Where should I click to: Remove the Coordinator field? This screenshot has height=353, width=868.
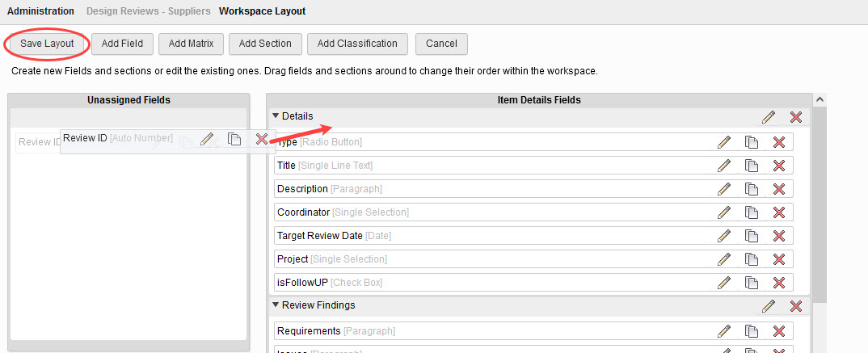click(779, 212)
